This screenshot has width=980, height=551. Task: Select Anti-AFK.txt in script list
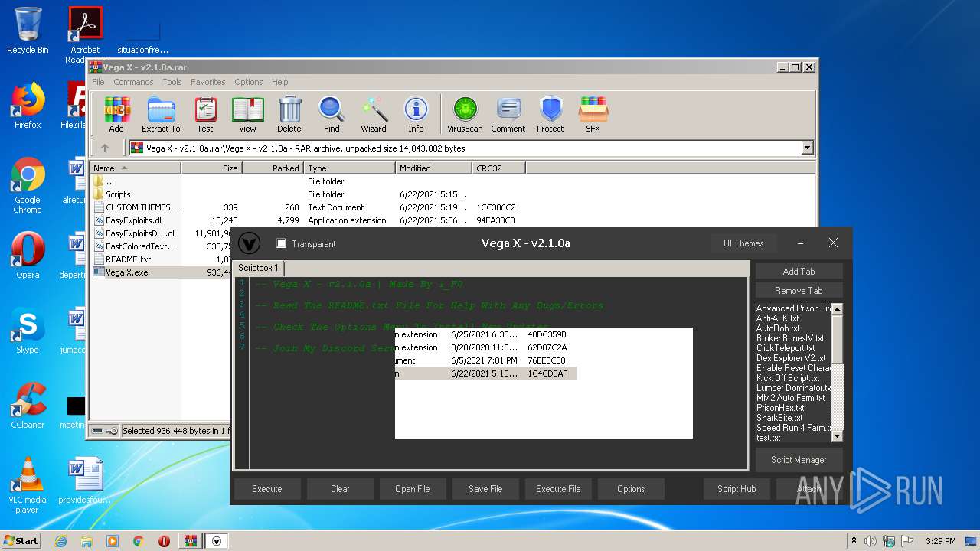coord(777,318)
